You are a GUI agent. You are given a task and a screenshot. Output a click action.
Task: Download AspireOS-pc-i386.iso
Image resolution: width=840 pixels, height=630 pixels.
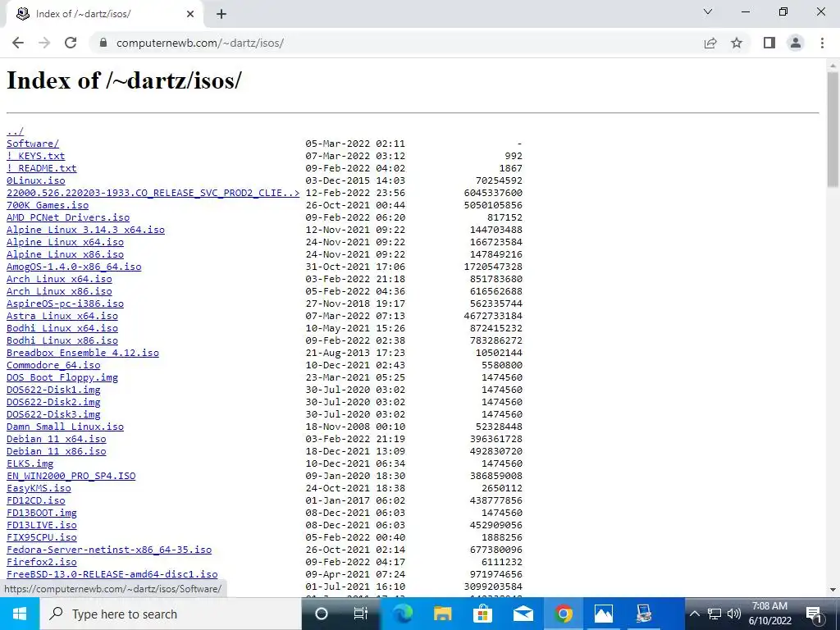point(65,304)
